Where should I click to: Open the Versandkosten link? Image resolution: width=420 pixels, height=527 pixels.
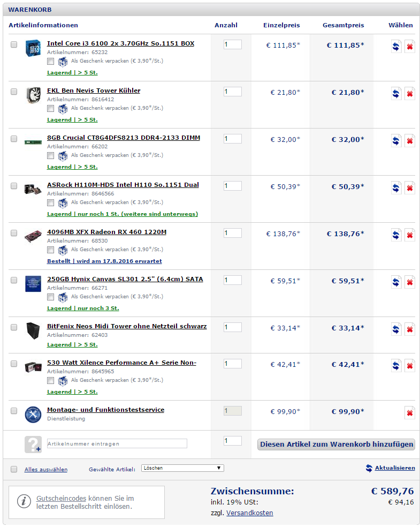coord(249,513)
